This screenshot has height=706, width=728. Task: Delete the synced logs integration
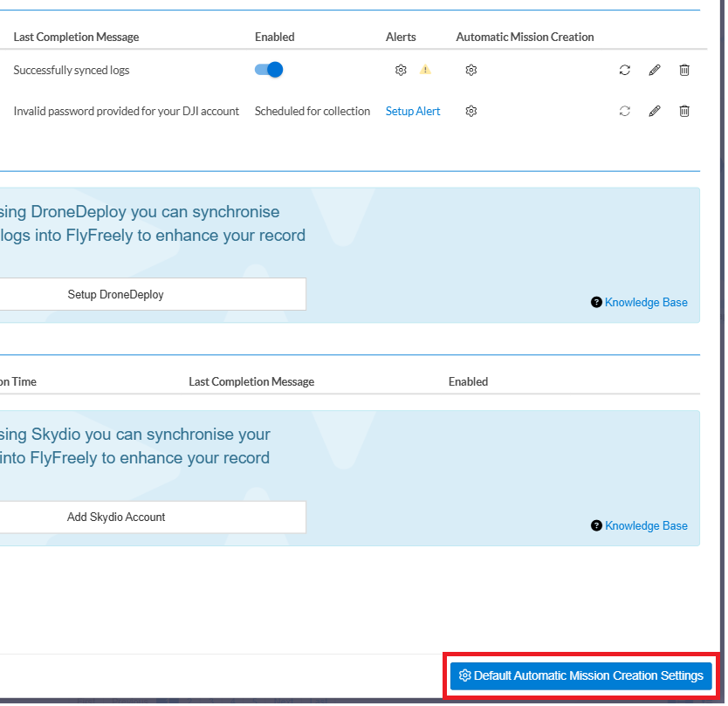tap(684, 70)
